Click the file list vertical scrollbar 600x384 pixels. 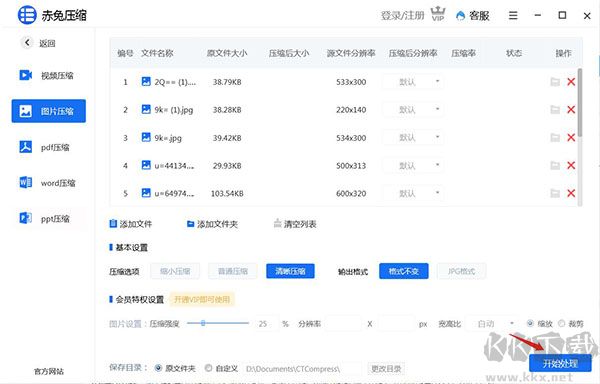tap(580, 103)
